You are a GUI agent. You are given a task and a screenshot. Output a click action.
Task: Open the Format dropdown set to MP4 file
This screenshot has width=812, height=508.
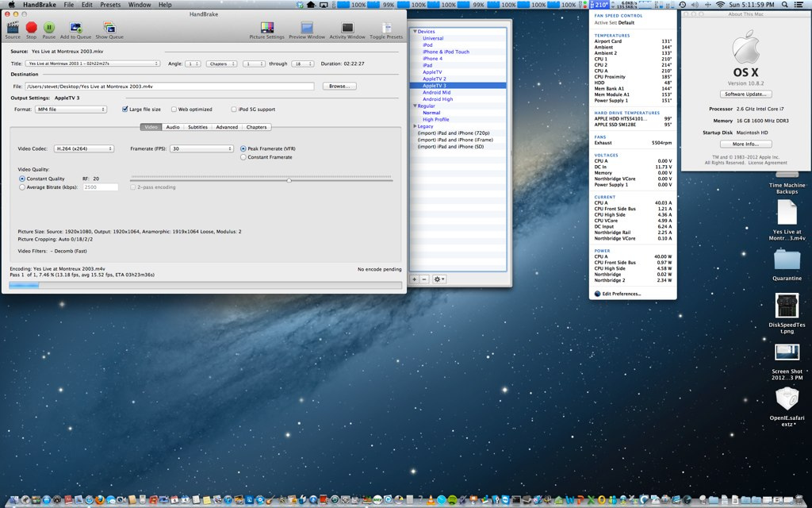[71, 110]
